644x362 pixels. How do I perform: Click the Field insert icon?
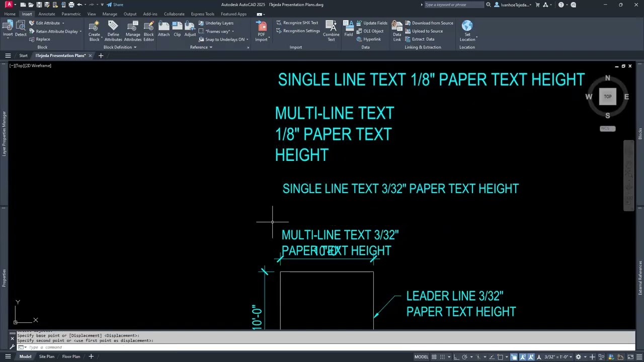(x=349, y=29)
